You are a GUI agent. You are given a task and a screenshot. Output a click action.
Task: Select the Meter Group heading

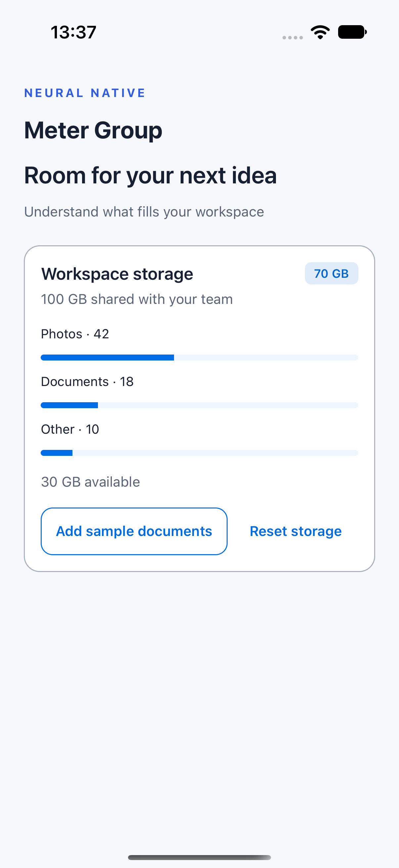[93, 130]
